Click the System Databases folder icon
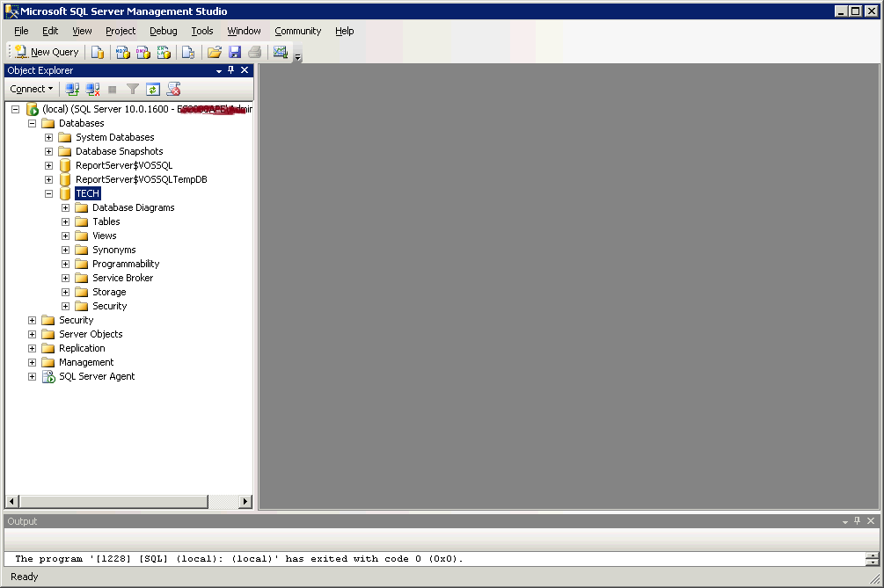The height and width of the screenshot is (588, 884). 65,137
